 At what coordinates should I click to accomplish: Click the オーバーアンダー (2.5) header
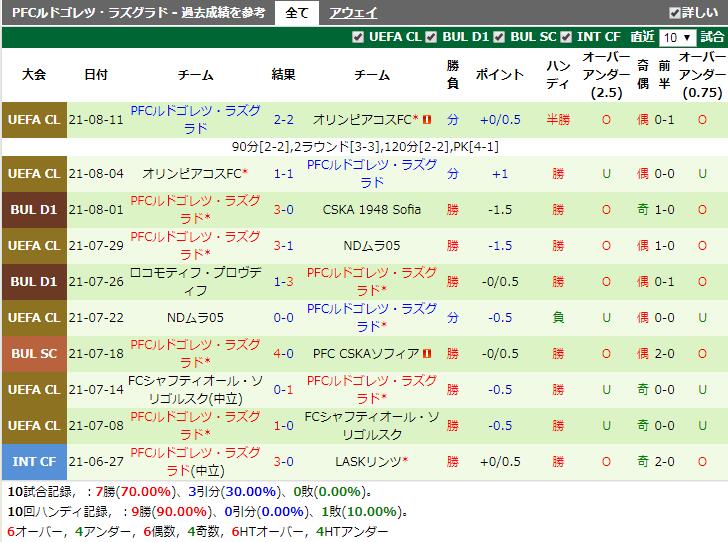pyautogui.click(x=606, y=74)
